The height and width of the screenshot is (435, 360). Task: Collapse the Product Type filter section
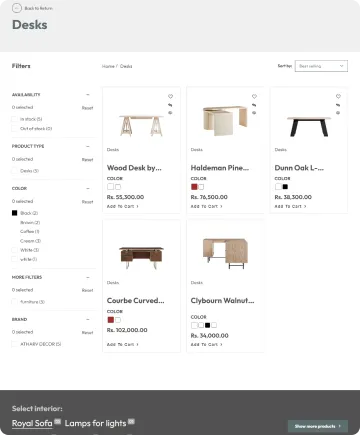[88, 146]
